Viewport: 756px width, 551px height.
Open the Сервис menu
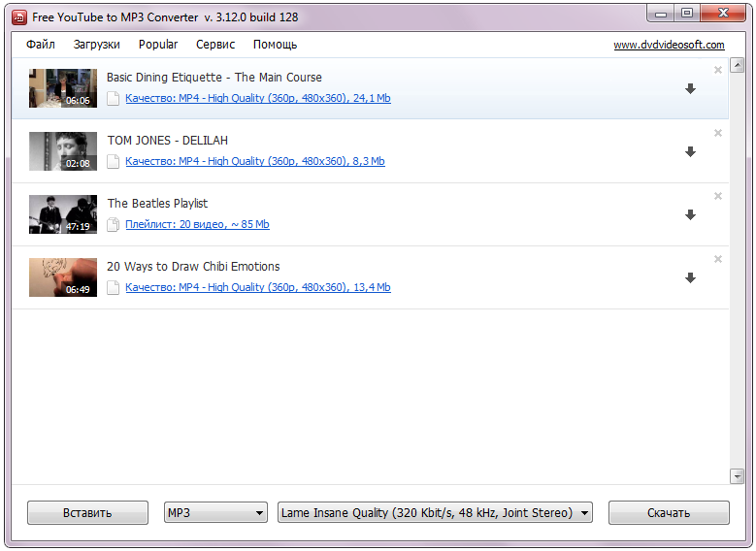pyautogui.click(x=215, y=45)
